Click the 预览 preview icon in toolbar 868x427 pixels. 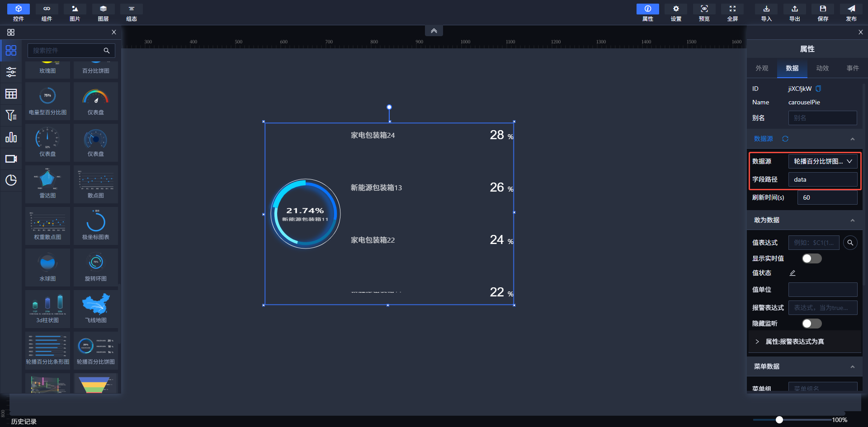(x=704, y=12)
